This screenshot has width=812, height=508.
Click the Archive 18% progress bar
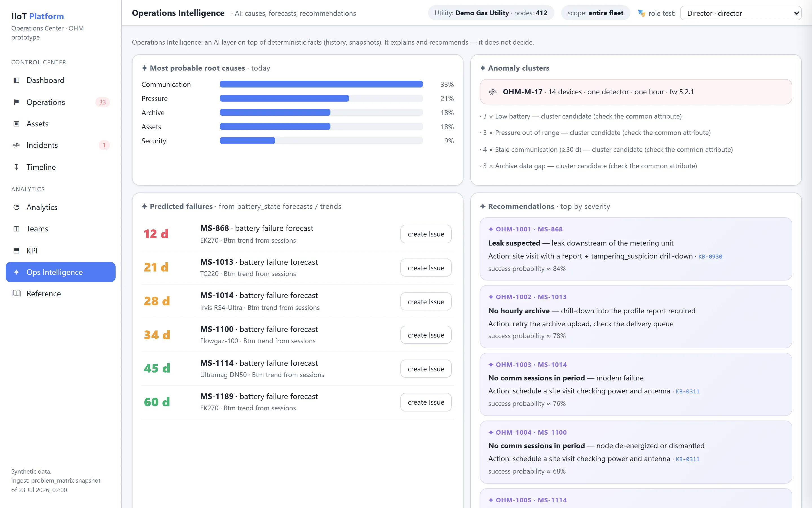pyautogui.click(x=321, y=113)
